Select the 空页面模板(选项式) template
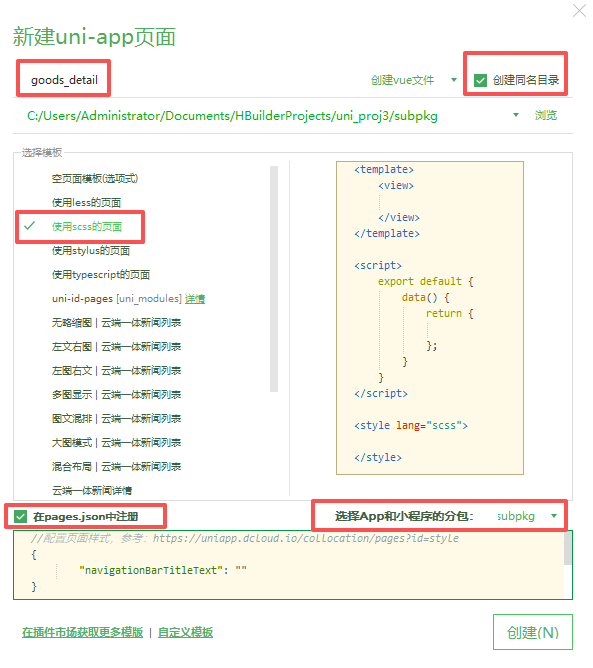Screen dimensions: 593x668 pyautogui.click(x=95, y=179)
